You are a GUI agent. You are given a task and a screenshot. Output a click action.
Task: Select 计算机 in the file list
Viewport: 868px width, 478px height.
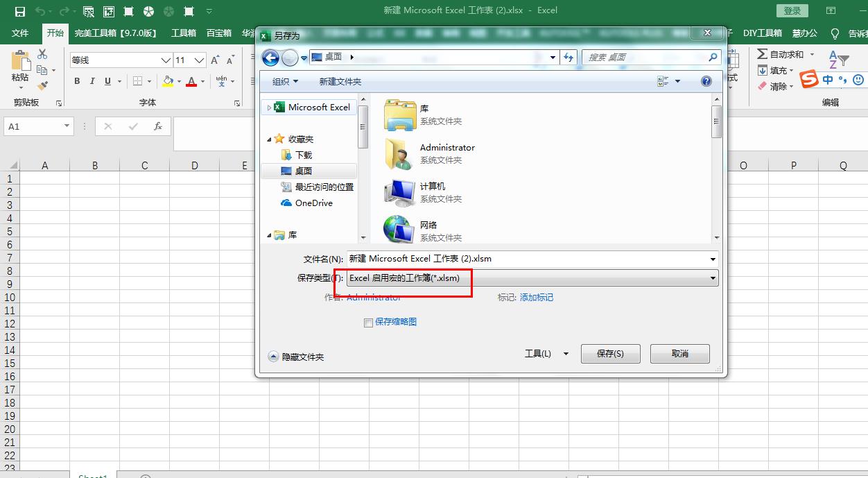pos(423,192)
